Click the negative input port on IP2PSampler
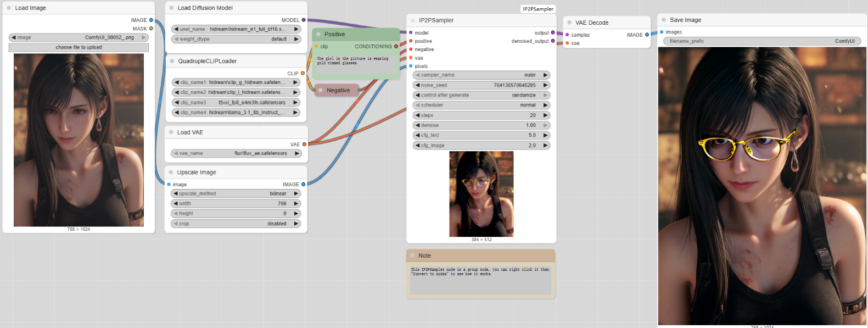 tap(411, 49)
